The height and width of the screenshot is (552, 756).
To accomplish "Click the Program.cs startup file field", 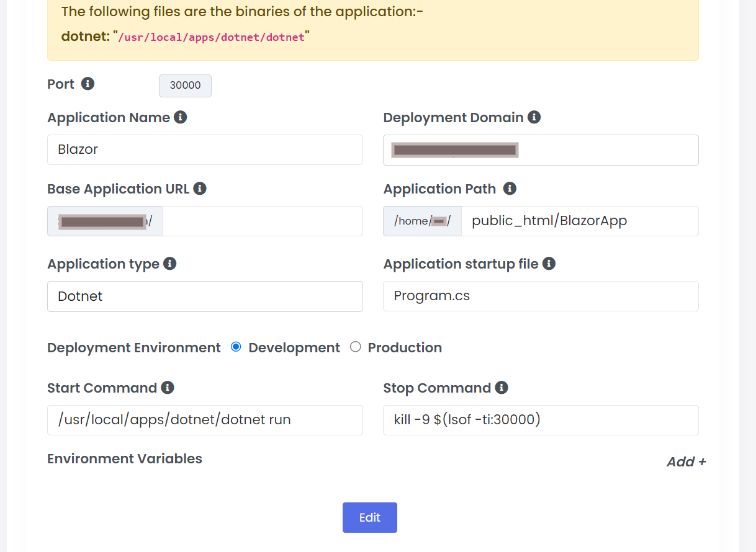I will [x=540, y=296].
